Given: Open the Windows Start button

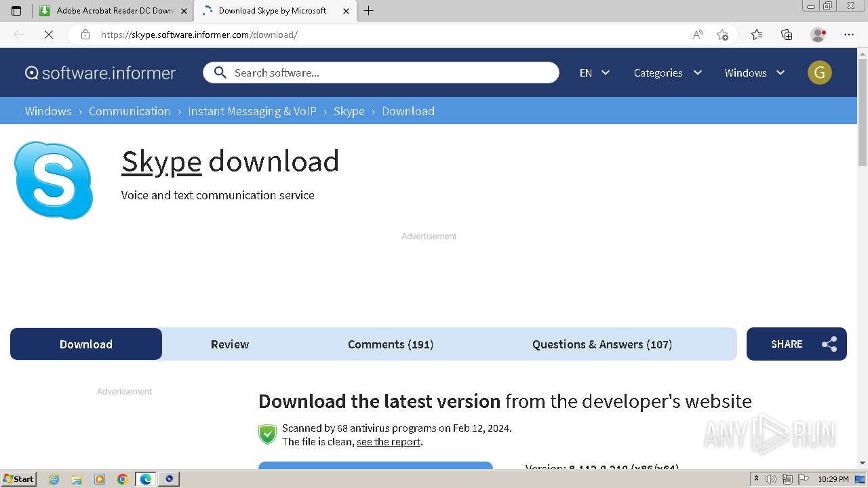Looking at the screenshot, I should (x=18, y=479).
